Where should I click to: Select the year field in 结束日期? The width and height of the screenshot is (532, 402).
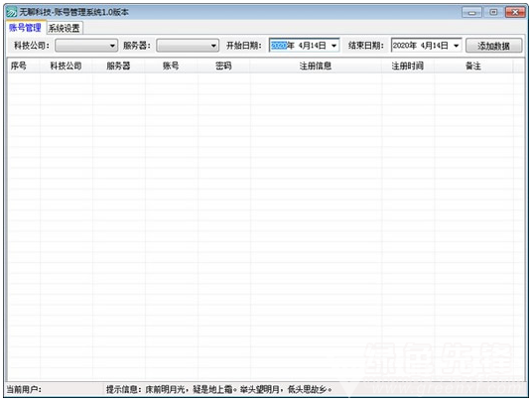401,46
